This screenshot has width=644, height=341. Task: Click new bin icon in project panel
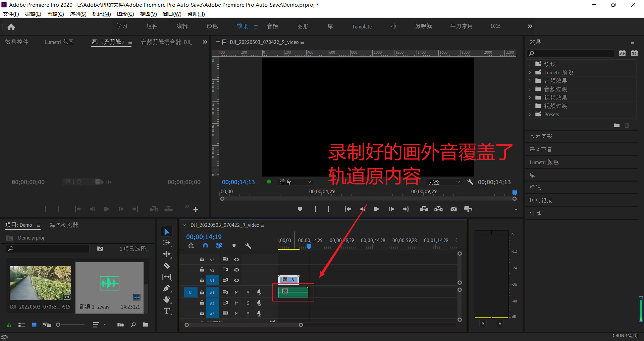click(x=146, y=325)
